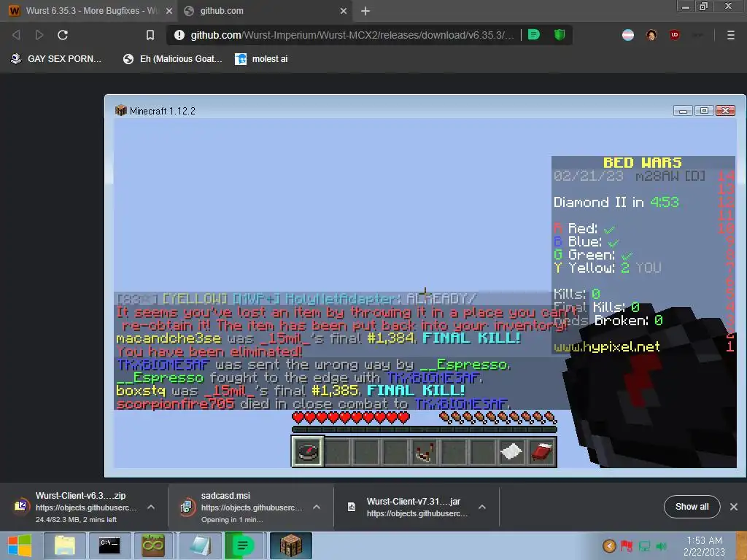Switch to Minecraft from the taskbar
This screenshot has width=747, height=560.
(290, 545)
